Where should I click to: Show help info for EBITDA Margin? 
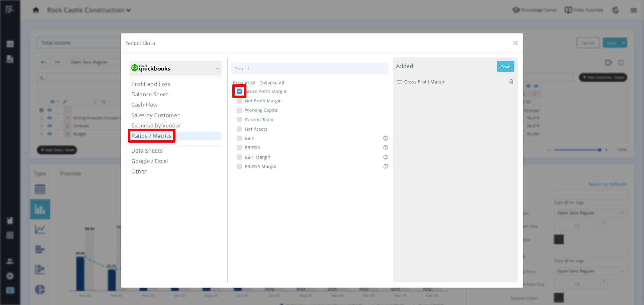coord(385,166)
